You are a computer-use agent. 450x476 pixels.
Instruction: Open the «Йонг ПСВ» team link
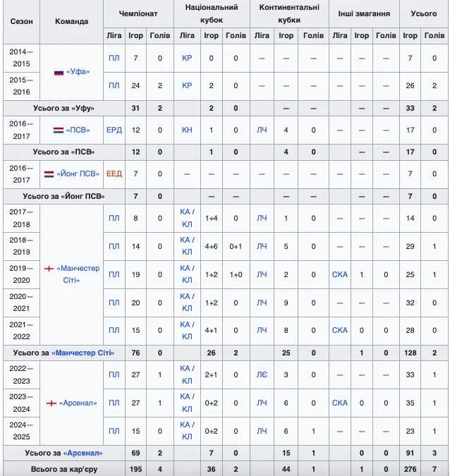coord(78,174)
